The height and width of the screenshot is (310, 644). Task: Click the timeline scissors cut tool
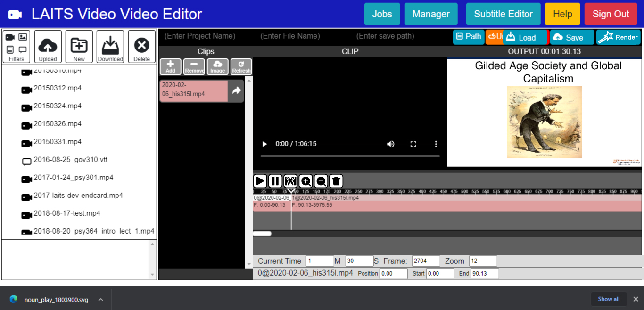click(290, 181)
